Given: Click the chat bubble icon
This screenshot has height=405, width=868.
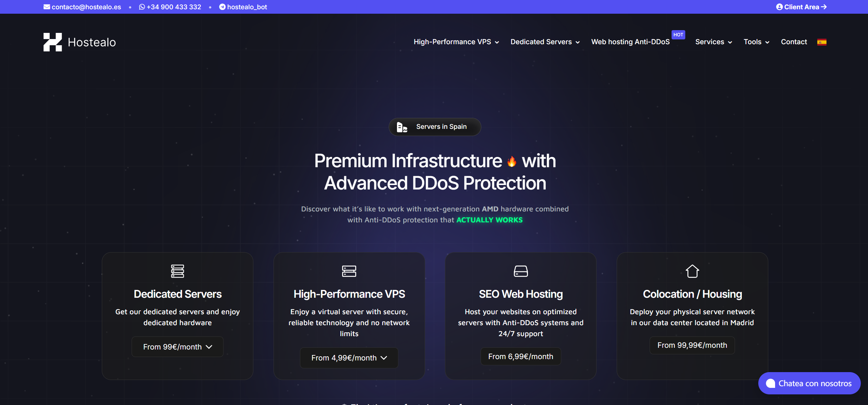Looking at the screenshot, I should 771,383.
